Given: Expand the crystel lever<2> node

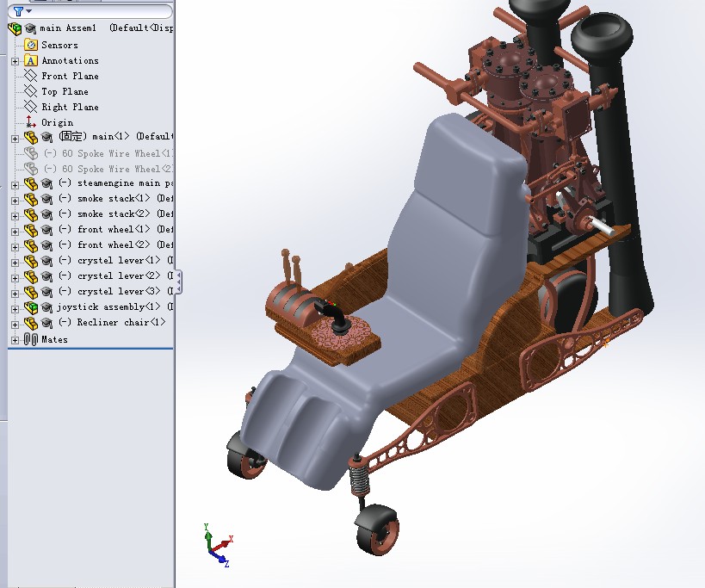Looking at the screenshot, I should pyautogui.click(x=15, y=278).
